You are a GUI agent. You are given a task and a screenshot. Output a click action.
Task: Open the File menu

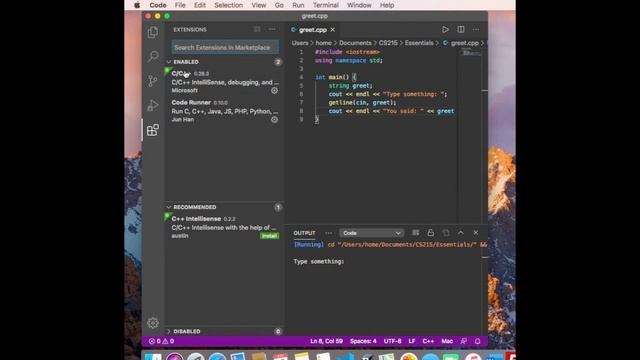pyautogui.click(x=180, y=5)
